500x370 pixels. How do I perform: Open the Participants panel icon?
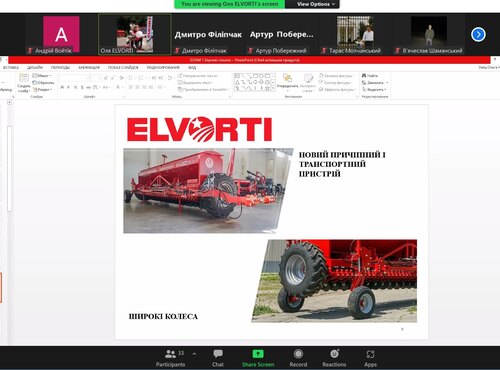pyautogui.click(x=170, y=354)
